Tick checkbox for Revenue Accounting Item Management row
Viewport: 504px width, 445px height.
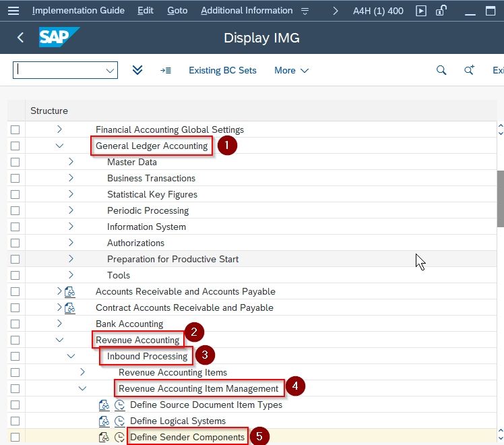click(x=15, y=389)
